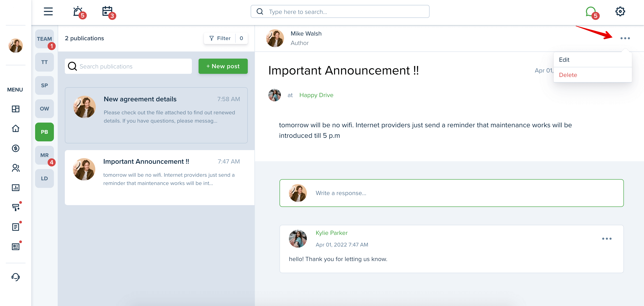Focus the top search field
Image resolution: width=644 pixels, height=306 pixels.
click(340, 11)
